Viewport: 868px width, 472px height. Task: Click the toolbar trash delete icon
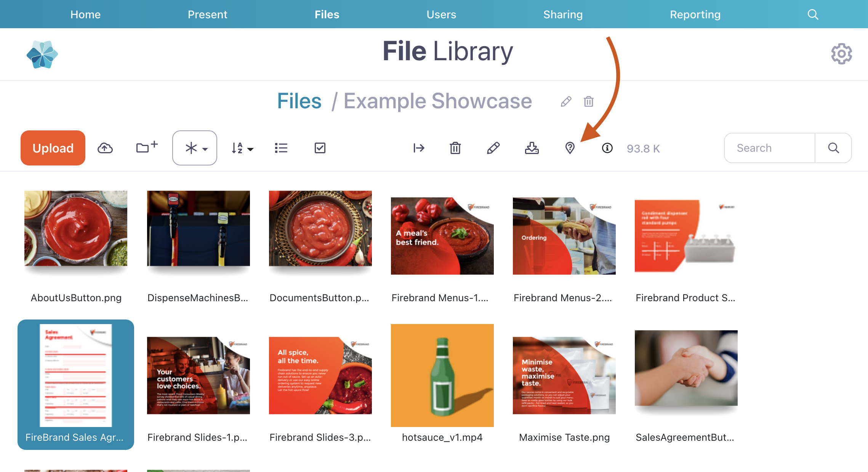pos(455,148)
